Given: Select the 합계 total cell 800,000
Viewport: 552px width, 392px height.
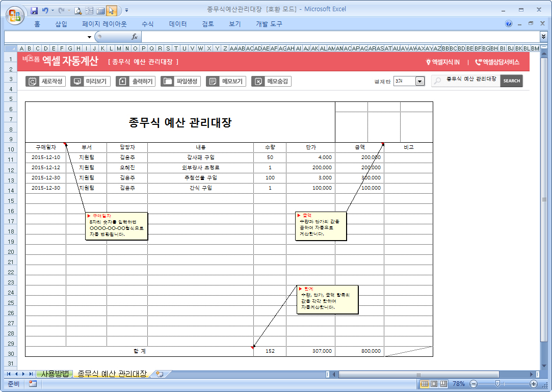Looking at the screenshot, I should click(359, 351).
